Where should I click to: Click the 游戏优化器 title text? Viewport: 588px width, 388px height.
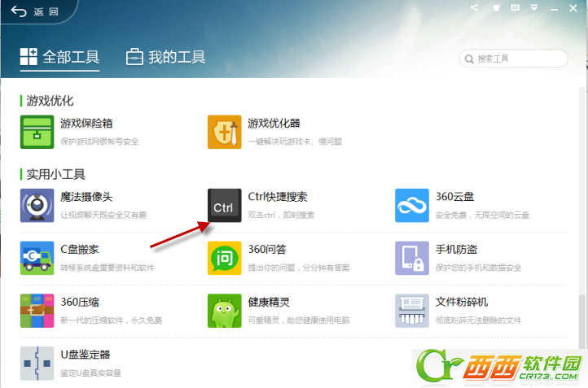pos(274,123)
